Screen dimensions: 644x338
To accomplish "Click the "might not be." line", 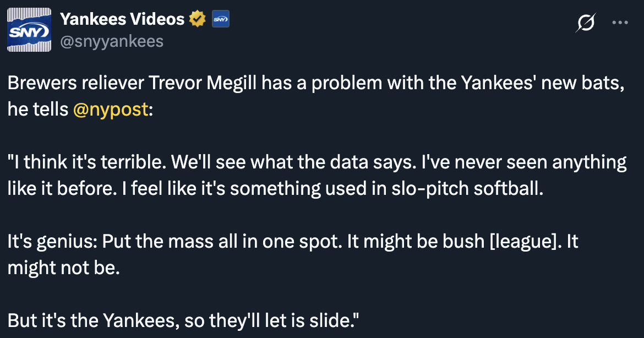I will click(64, 268).
